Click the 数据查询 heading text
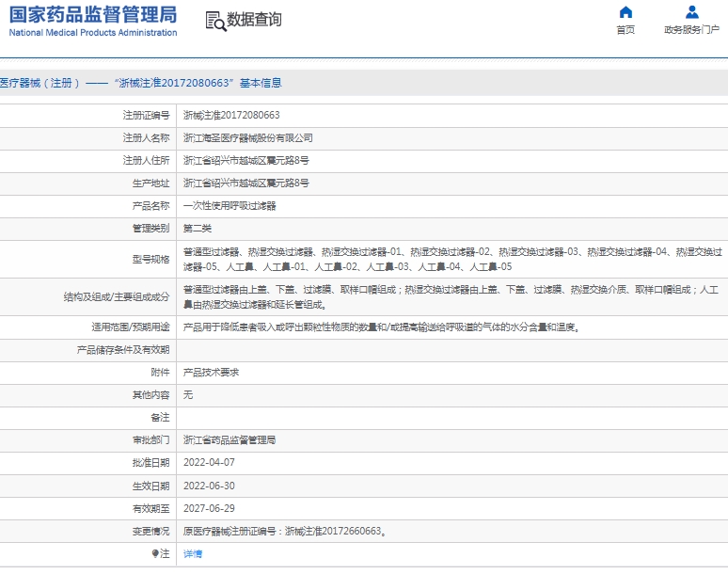Screen dimensions: 728x574 [254, 20]
